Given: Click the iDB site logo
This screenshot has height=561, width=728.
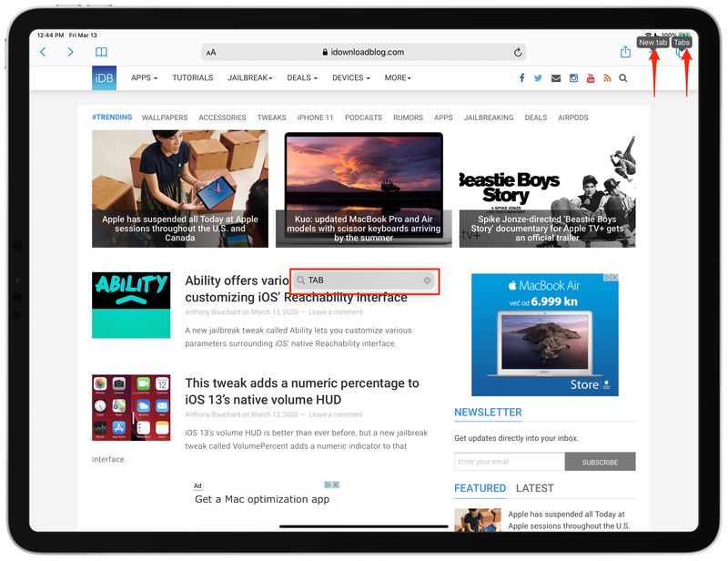Looking at the screenshot, I should tap(104, 77).
